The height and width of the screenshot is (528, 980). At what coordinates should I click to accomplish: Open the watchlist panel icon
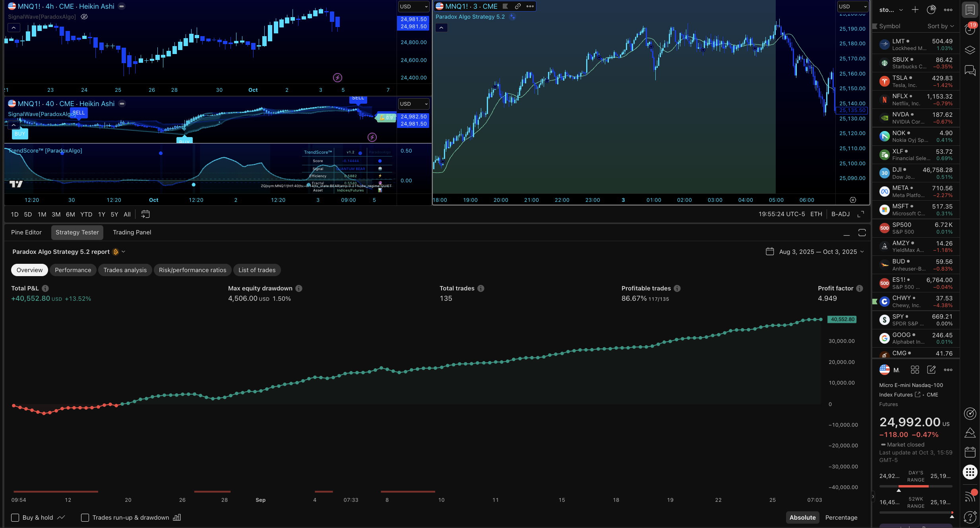tap(970, 10)
